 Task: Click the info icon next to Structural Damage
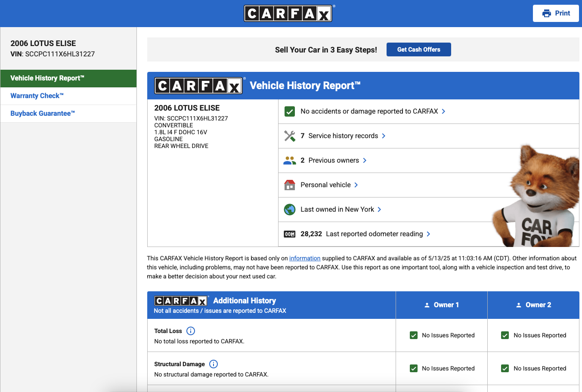click(214, 364)
